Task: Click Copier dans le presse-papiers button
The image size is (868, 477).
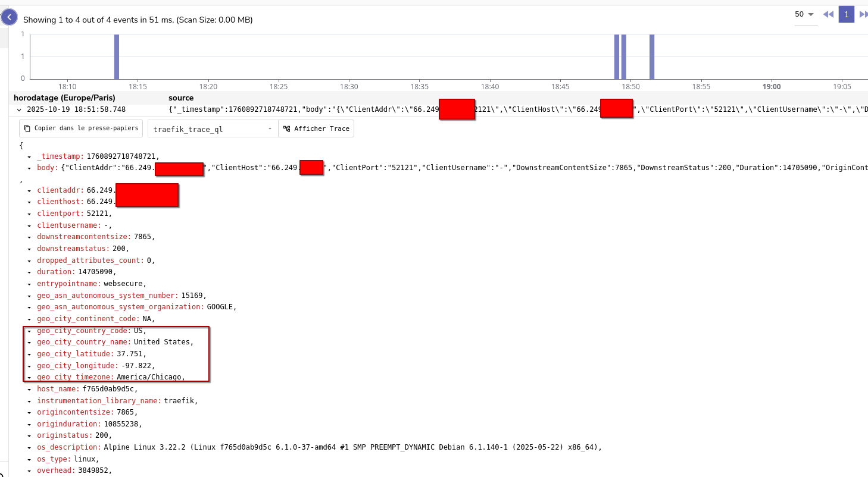Action: pos(82,128)
